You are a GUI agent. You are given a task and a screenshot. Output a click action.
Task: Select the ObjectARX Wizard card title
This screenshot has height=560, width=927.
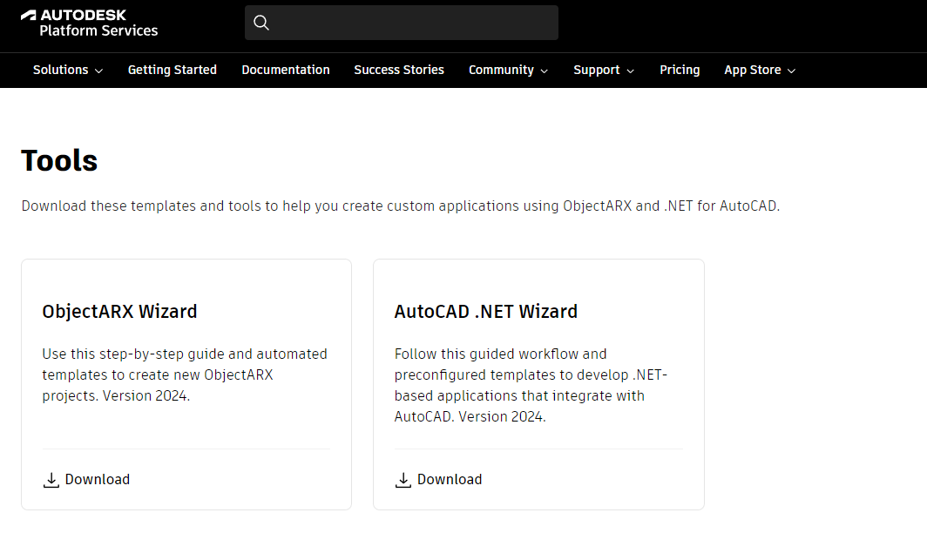pyautogui.click(x=119, y=311)
